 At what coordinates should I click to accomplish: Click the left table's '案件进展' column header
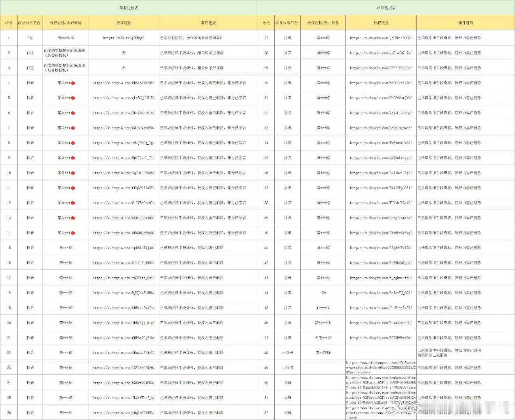[209, 23]
